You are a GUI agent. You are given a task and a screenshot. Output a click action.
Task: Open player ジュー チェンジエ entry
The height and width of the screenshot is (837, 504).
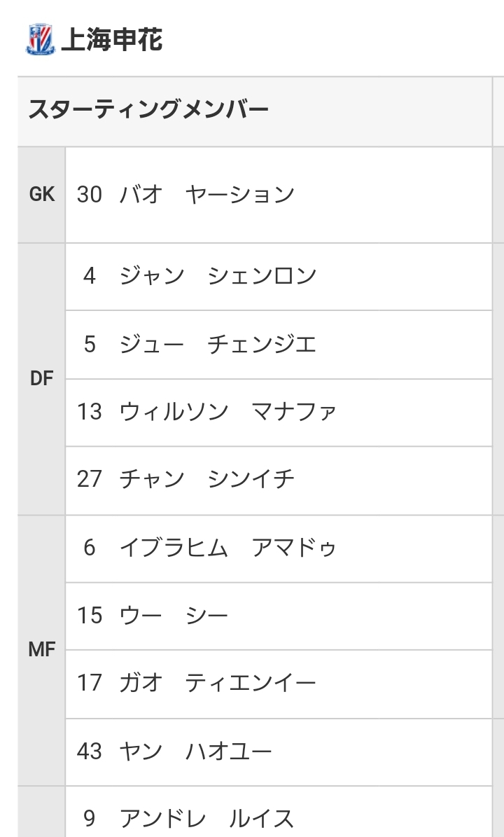(x=218, y=344)
